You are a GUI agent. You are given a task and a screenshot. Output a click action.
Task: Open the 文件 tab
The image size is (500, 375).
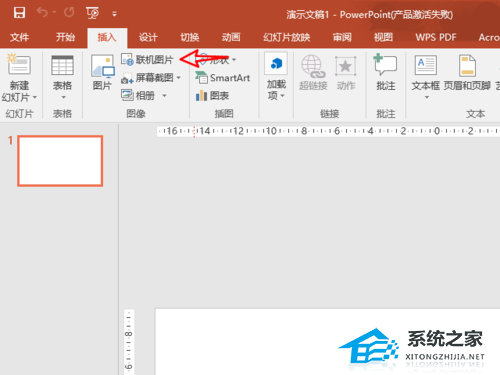tap(19, 37)
